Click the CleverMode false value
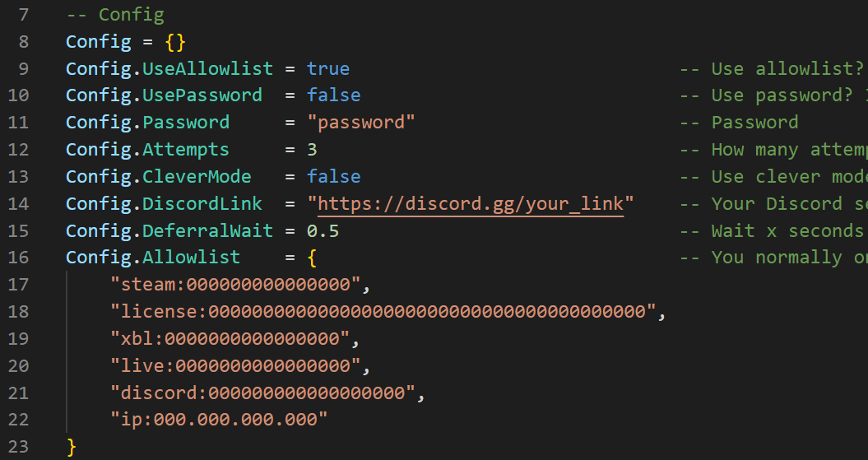868x460 pixels. pos(334,177)
